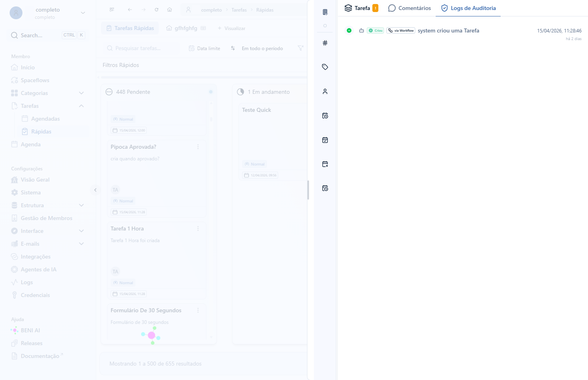Open the Comentários tab

[410, 8]
